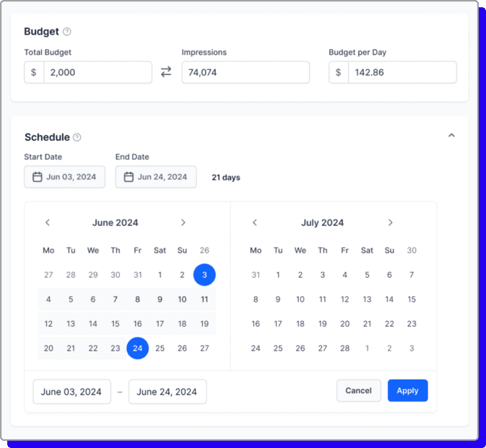486x448 pixels.
Task: Select June 15 in the calendar
Action: click(x=116, y=324)
